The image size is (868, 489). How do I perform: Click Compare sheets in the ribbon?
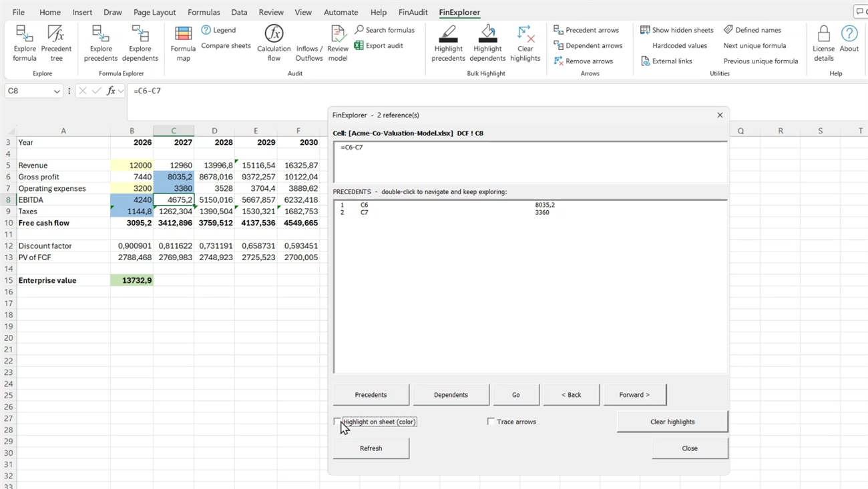click(x=226, y=45)
